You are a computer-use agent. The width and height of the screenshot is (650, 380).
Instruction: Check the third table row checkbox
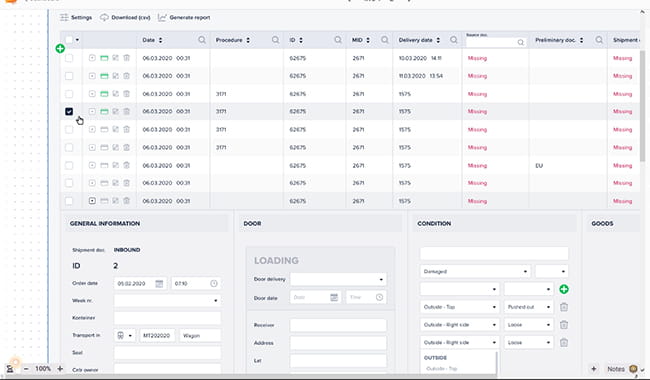click(x=69, y=94)
